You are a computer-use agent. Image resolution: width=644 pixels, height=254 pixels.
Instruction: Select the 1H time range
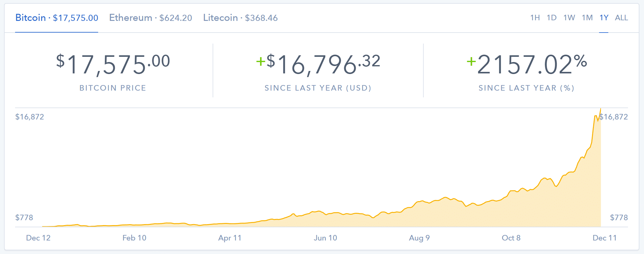[535, 18]
